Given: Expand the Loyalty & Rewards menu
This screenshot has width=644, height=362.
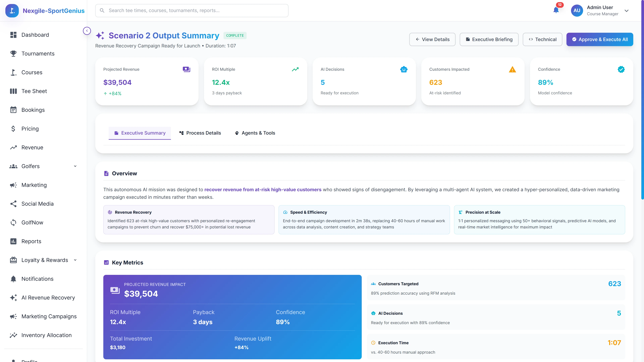Looking at the screenshot, I should [x=75, y=260].
